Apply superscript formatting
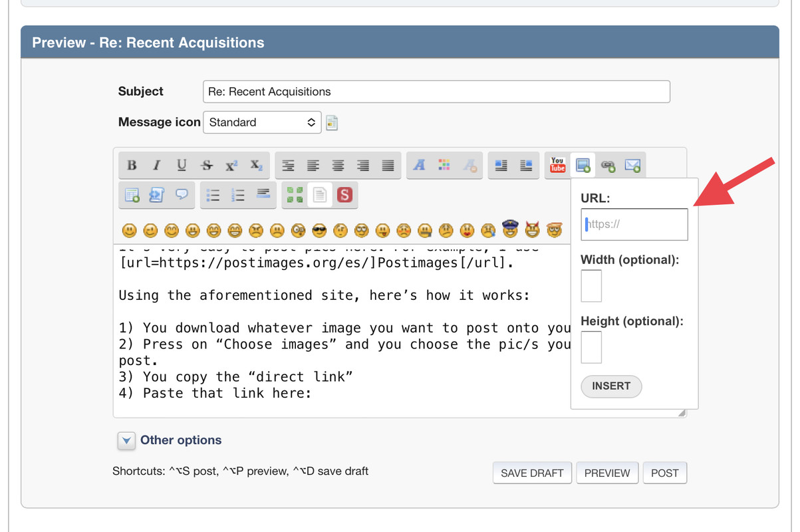This screenshot has height=532, width=800. coord(231,166)
